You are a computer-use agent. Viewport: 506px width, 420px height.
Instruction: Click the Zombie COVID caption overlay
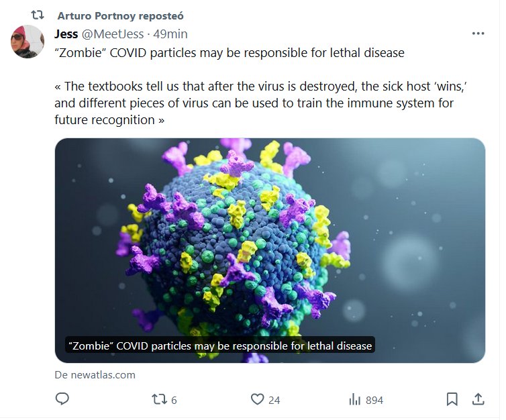pyautogui.click(x=220, y=346)
